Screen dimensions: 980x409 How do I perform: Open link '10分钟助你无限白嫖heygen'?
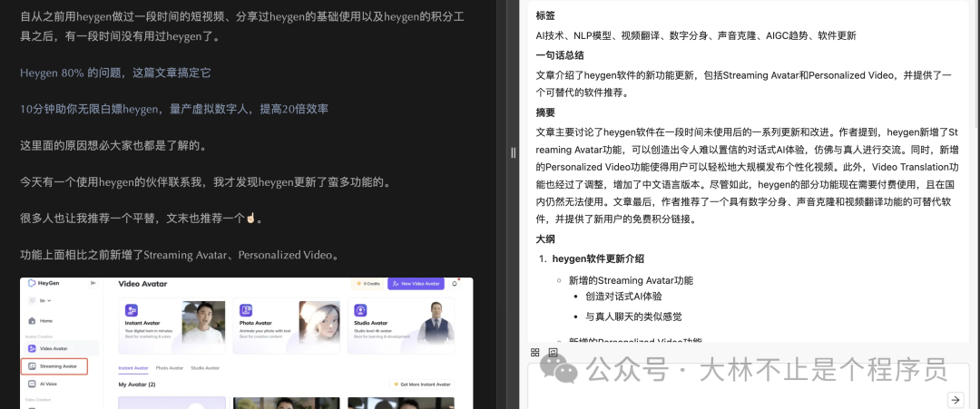pos(89,109)
